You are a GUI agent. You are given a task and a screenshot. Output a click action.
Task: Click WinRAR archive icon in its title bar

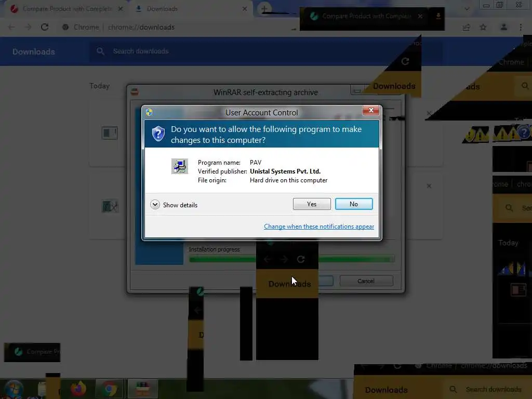click(135, 92)
